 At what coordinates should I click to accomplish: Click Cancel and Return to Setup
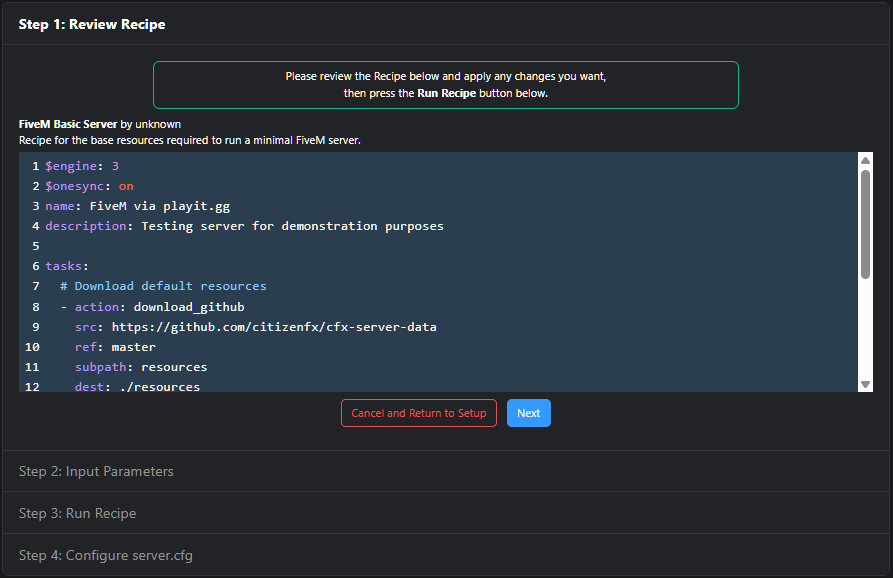(419, 413)
